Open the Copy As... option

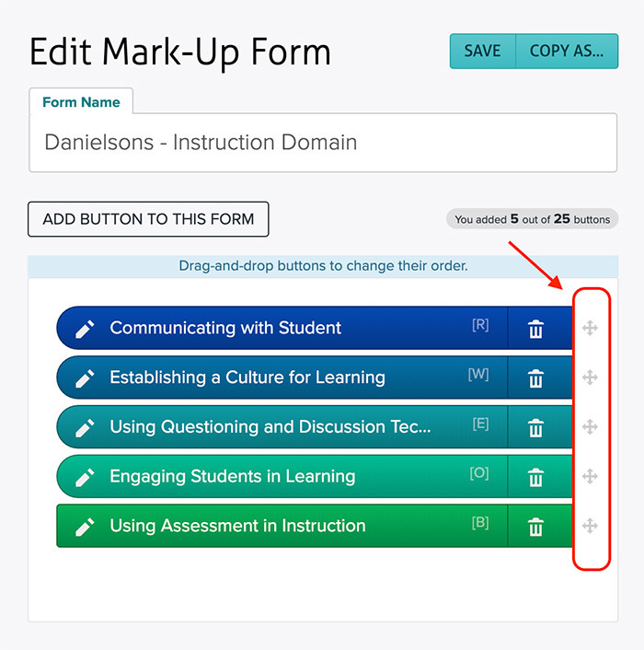coord(567,52)
